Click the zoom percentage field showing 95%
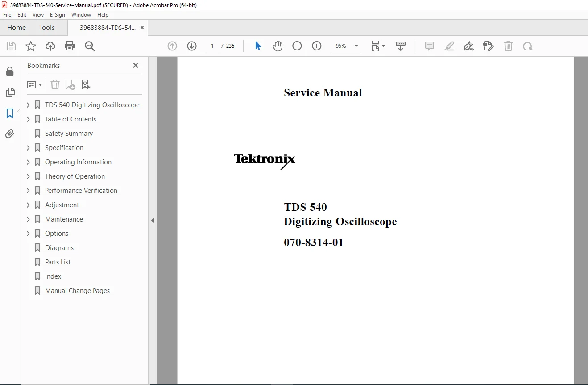The height and width of the screenshot is (385, 588). 341,46
